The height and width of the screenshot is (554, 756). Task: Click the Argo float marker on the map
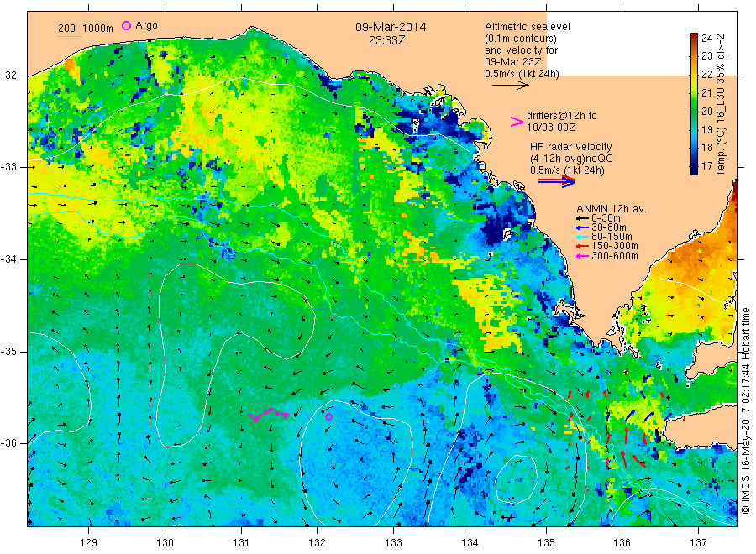click(x=328, y=416)
